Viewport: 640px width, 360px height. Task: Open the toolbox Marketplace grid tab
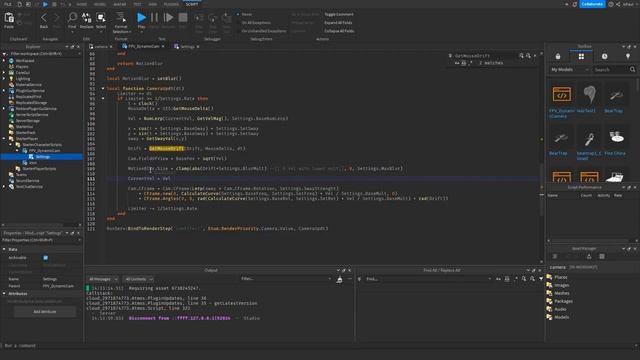point(581,56)
